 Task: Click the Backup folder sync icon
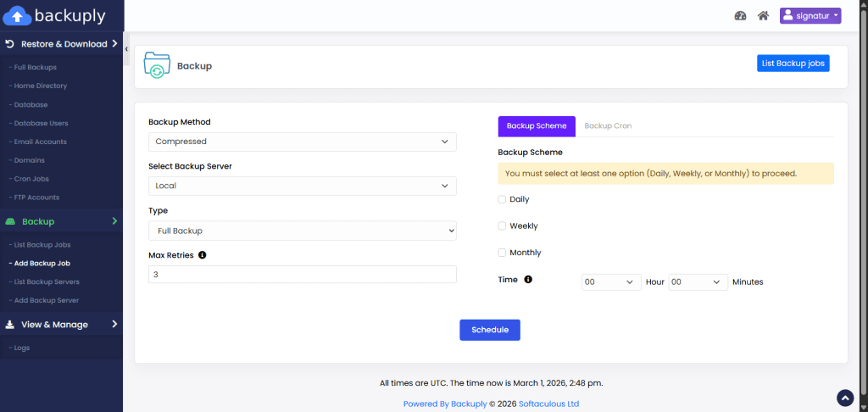tap(157, 65)
